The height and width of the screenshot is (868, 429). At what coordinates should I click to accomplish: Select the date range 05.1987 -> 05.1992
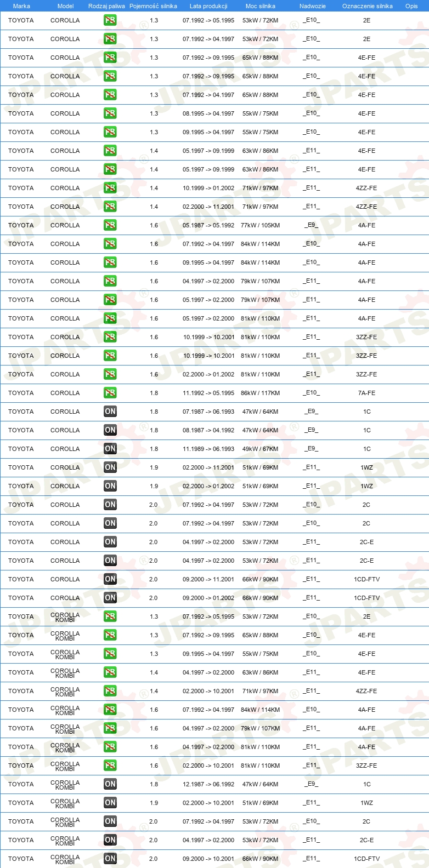208,225
